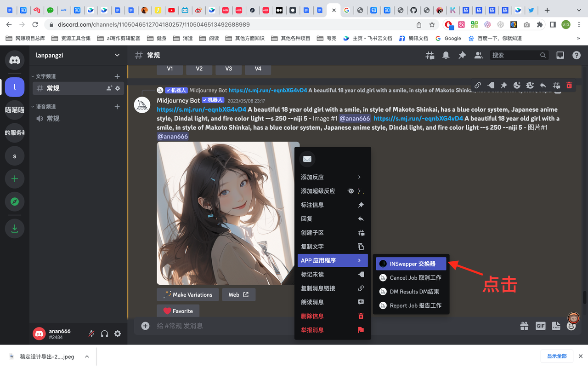Select 举报消息 in context menu
Image resolution: width=588 pixels, height=368 pixels.
(333, 330)
